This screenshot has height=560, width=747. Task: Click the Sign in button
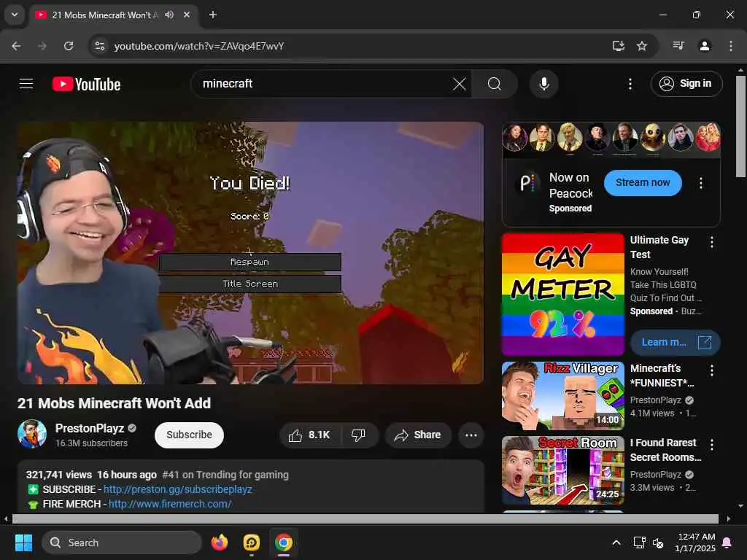tap(686, 84)
